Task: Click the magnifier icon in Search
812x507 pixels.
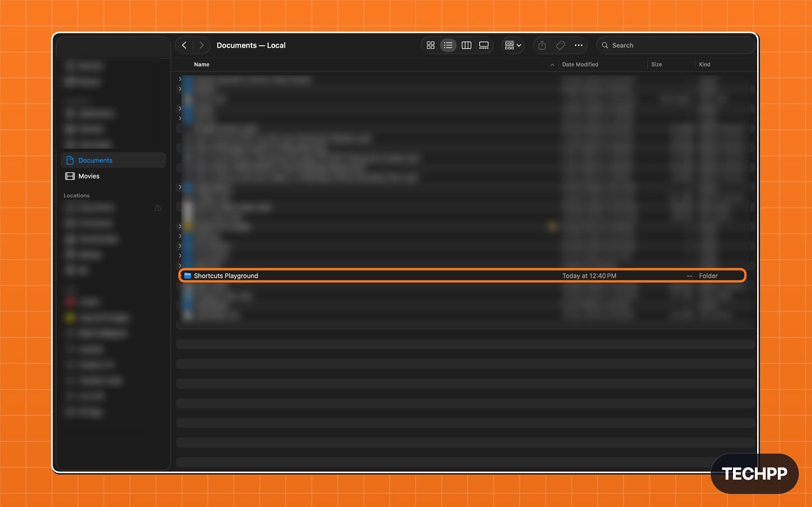Action: point(605,45)
